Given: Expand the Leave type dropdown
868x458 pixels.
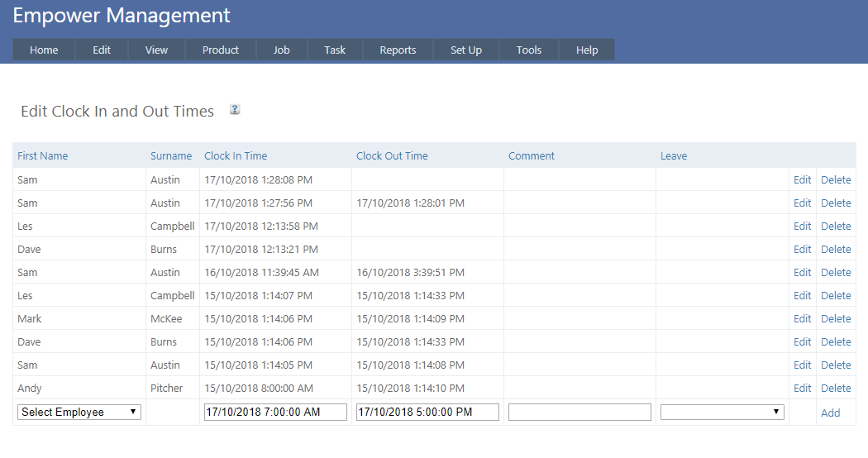Looking at the screenshot, I should click(x=722, y=412).
